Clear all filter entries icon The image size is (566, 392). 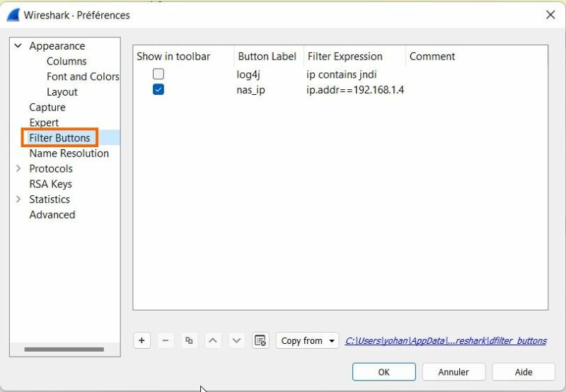click(260, 340)
